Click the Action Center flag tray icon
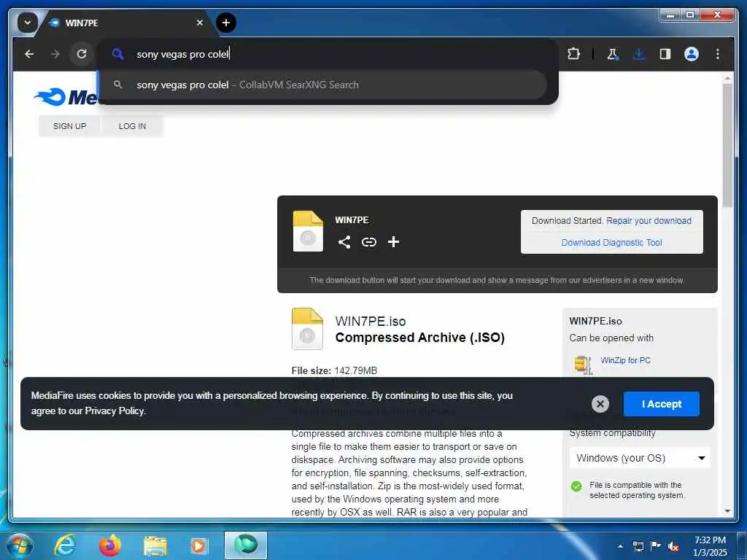The image size is (747, 560). point(656,546)
